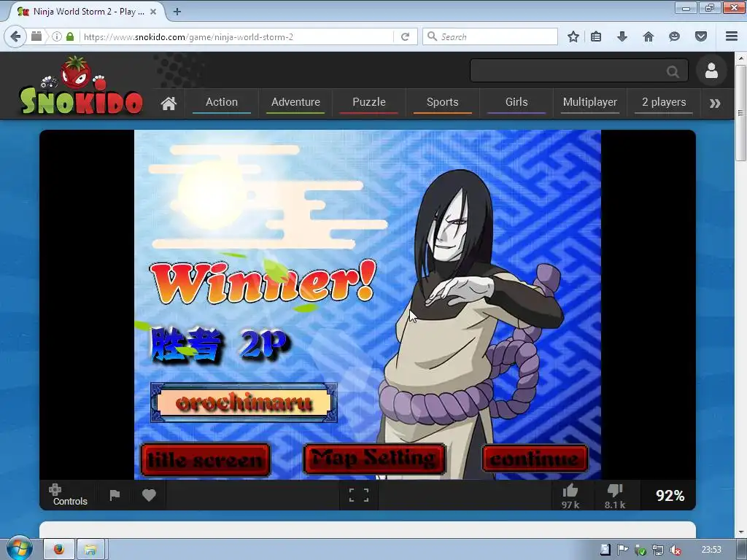Open the Firefox hamburger menu
This screenshot has width=747, height=560.
tap(732, 36)
